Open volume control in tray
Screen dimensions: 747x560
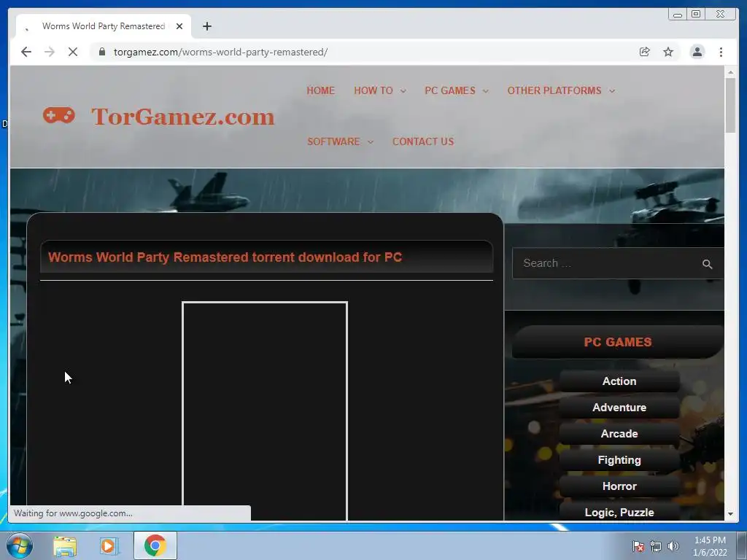click(x=673, y=546)
